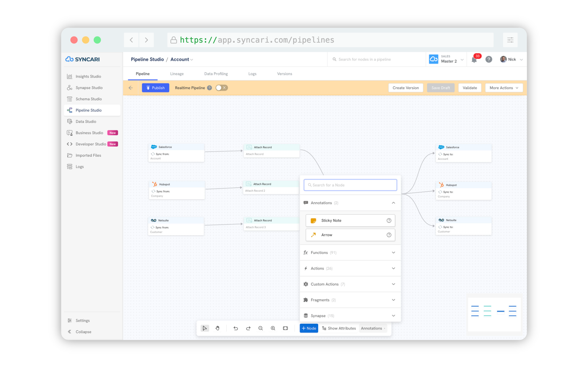This screenshot has width=588, height=368.
Task: Select the pointer cursor tool
Action: [x=205, y=328]
